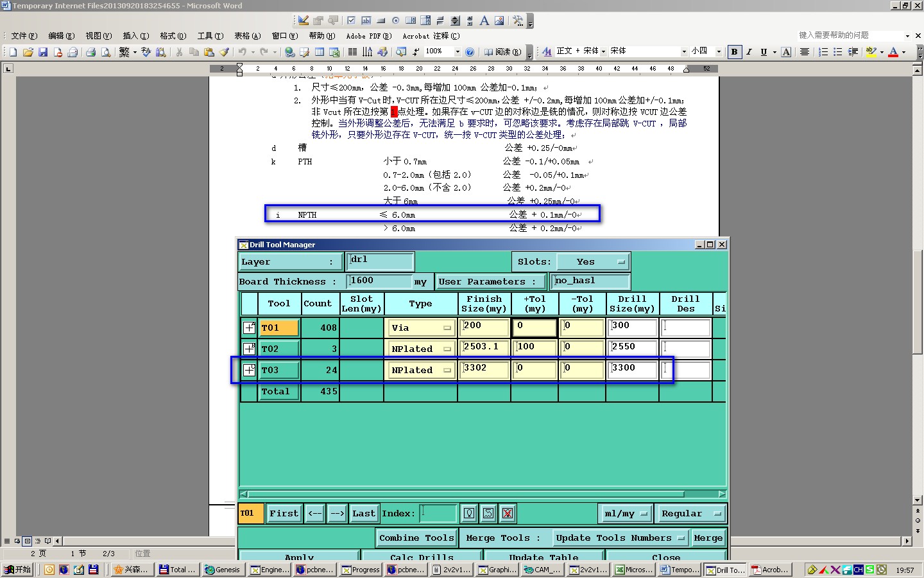The width and height of the screenshot is (924, 578).
Task: Open the font size 小四 dropdown
Action: pos(719,52)
